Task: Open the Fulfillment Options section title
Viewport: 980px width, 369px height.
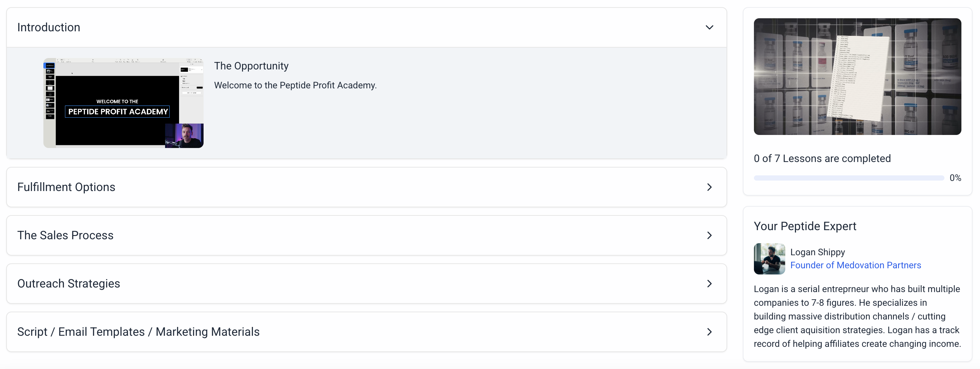Action: (x=66, y=187)
